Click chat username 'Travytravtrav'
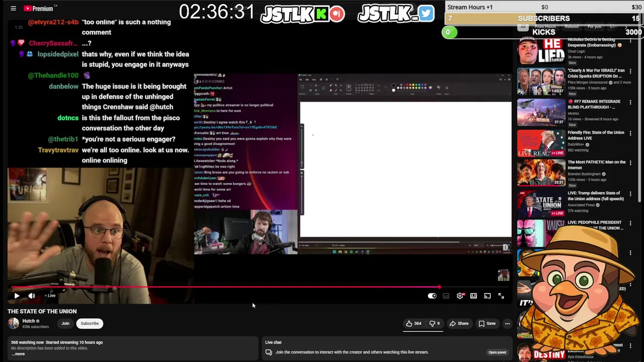 tap(58, 150)
